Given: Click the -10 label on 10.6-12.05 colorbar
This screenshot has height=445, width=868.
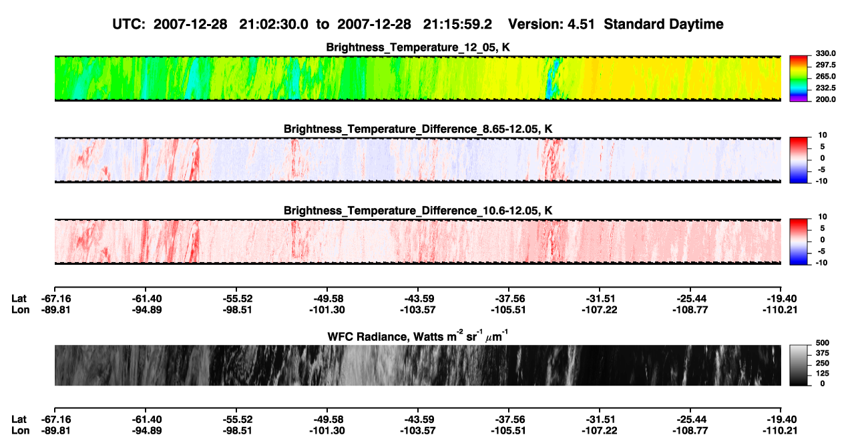Looking at the screenshot, I should [821, 263].
